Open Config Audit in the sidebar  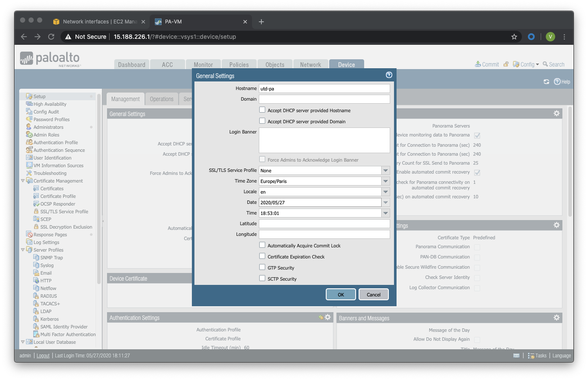tap(46, 112)
